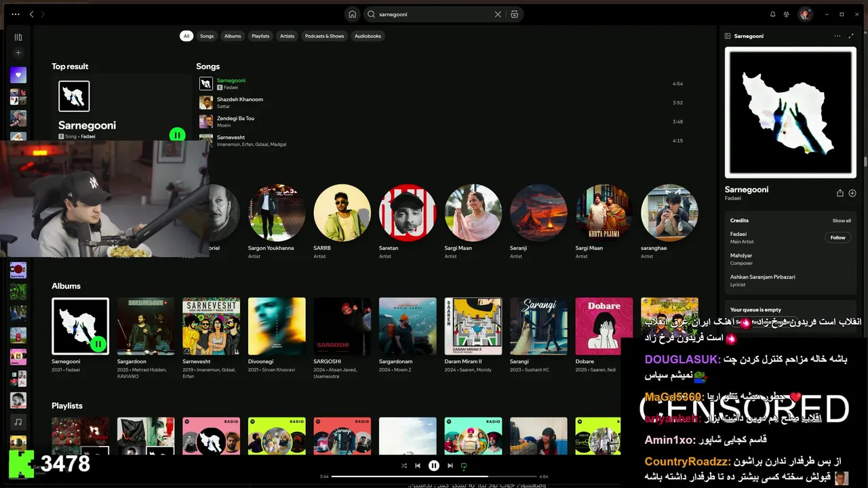Open Fadaei artist link under Top result

pos(88,136)
